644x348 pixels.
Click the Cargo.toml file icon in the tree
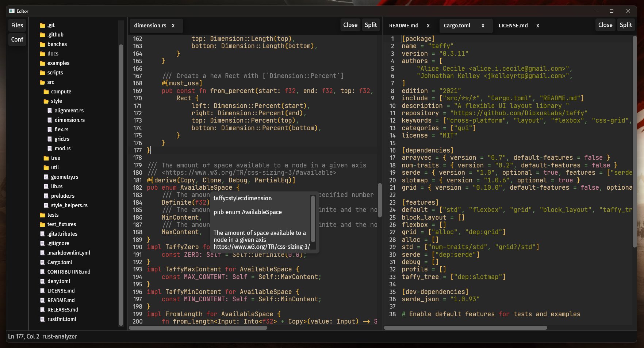(43, 262)
